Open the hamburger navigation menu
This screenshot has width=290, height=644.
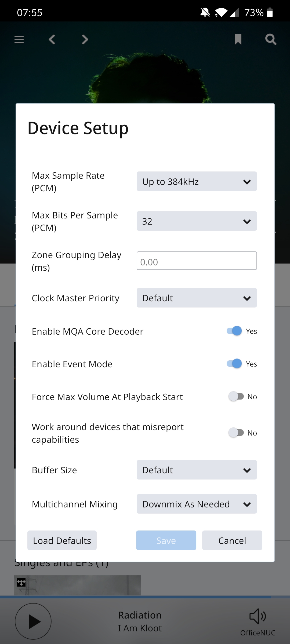19,39
